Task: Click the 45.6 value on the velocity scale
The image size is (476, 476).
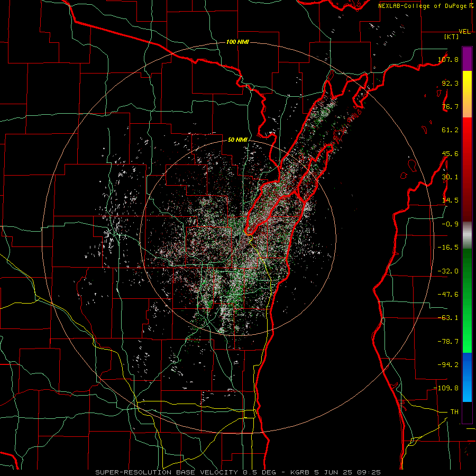Action: point(450,153)
